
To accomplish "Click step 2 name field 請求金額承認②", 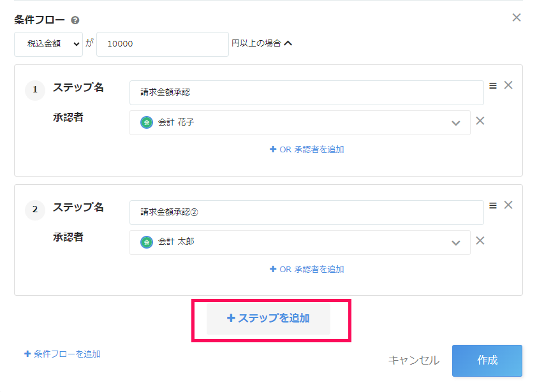I will click(307, 212).
